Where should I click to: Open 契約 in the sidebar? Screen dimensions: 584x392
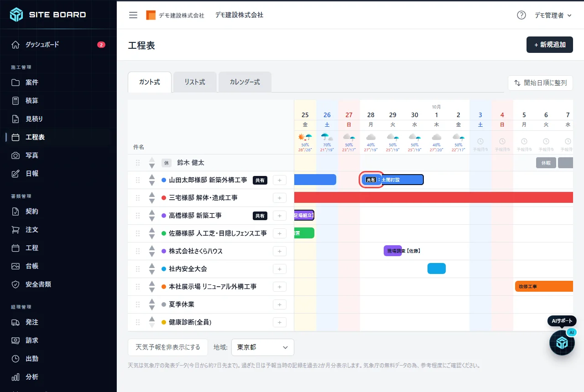pos(58,211)
